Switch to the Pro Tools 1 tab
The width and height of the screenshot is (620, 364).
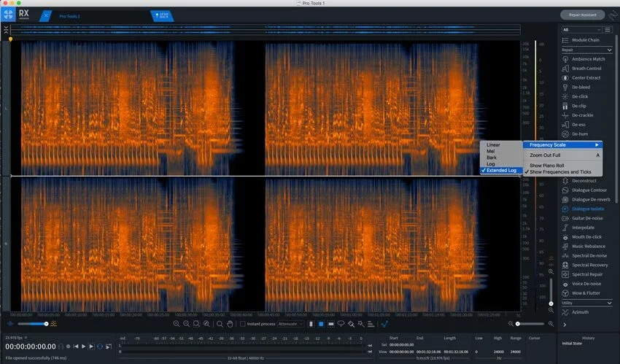click(69, 16)
